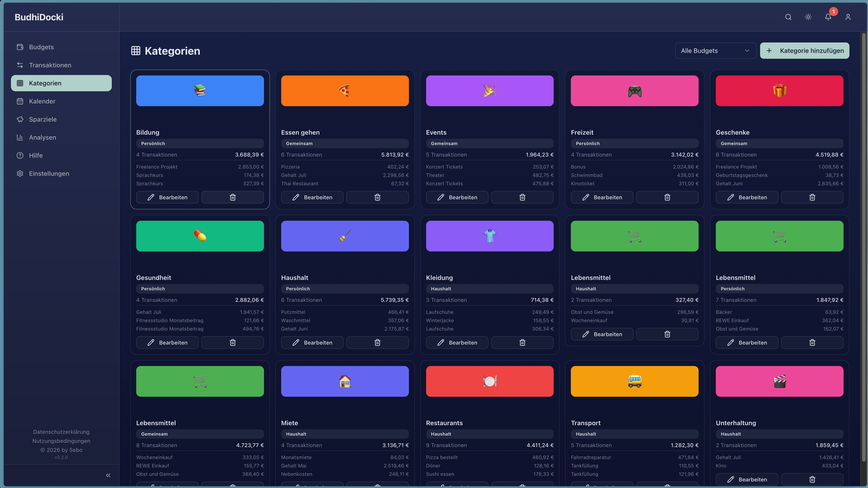Click the books emoji on Bildung card
Screen dimensions: 868x488
pos(200,91)
